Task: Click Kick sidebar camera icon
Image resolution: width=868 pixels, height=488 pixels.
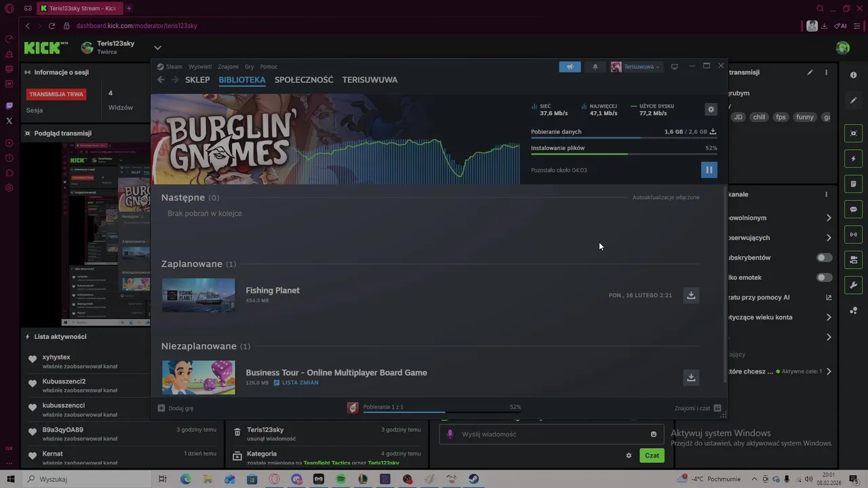Action: (854, 134)
